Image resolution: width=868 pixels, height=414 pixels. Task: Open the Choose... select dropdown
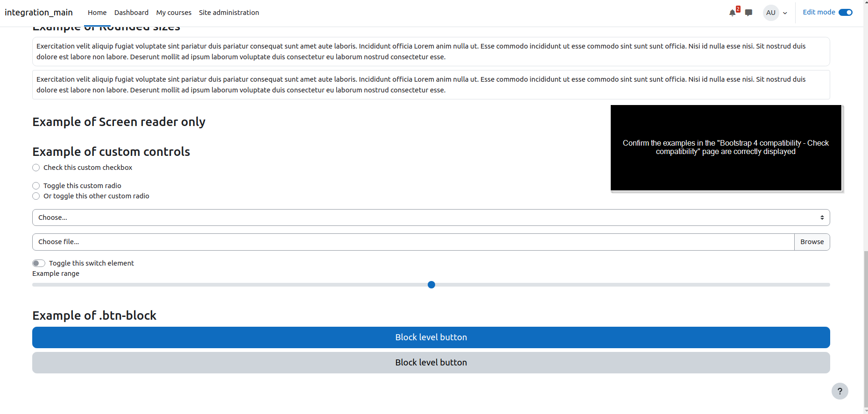click(431, 218)
